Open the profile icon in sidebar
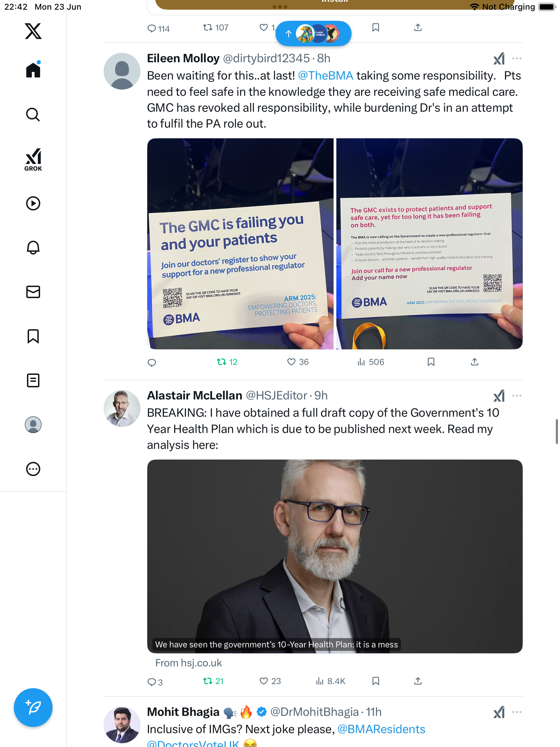The height and width of the screenshot is (747, 560). (33, 425)
